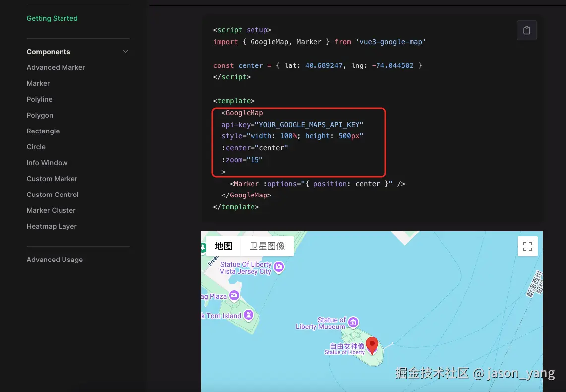Switch map to 地图 view
This screenshot has height=392, width=566.
(223, 246)
